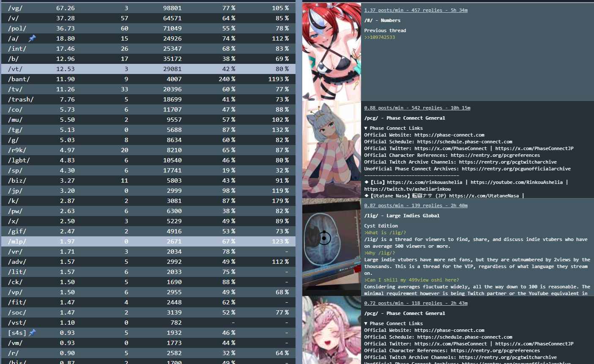Select the /adv/ board name
Screen dimensions: 594x364
coord(17,262)
